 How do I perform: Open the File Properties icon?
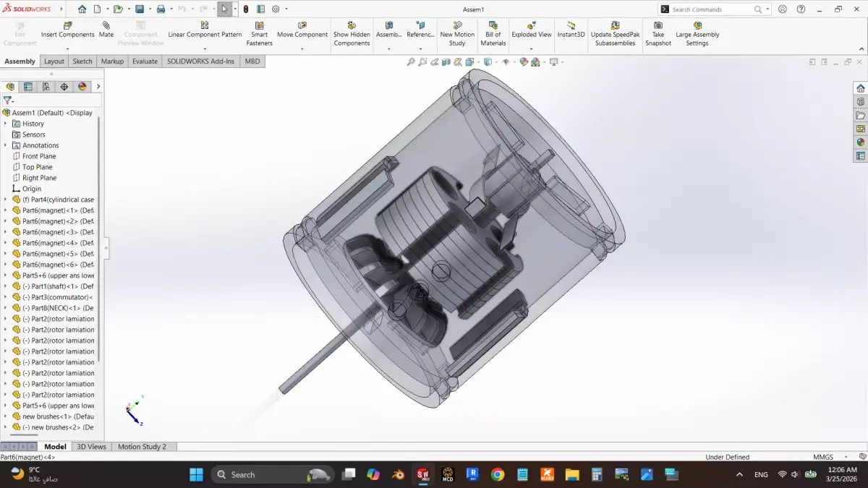pyautogui.click(x=260, y=9)
